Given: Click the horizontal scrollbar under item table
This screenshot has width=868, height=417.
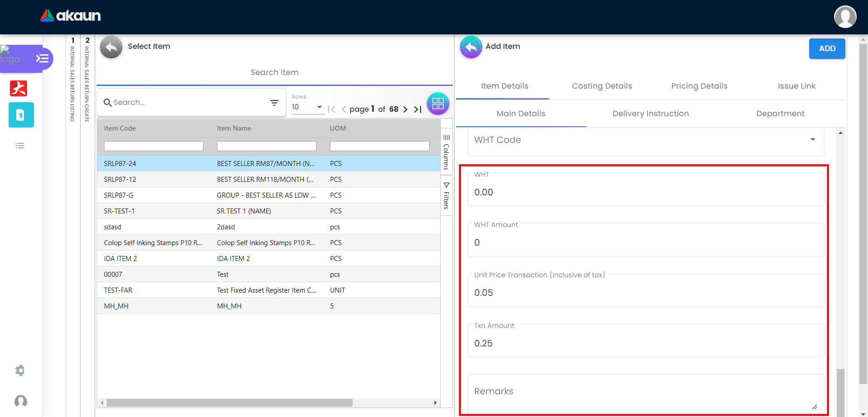Looking at the screenshot, I should coord(230,403).
